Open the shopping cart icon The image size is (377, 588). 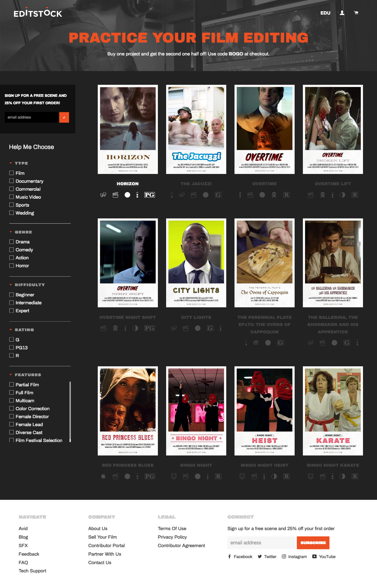coord(356,13)
